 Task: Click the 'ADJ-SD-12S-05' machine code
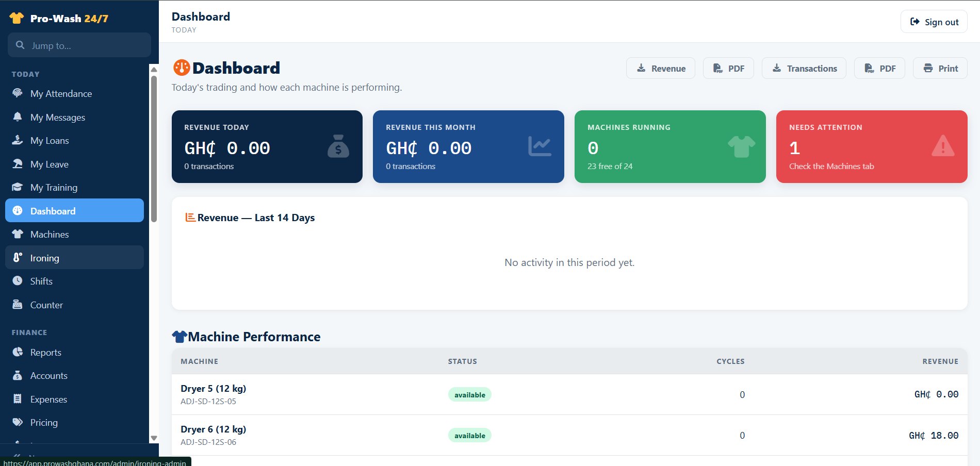point(208,401)
